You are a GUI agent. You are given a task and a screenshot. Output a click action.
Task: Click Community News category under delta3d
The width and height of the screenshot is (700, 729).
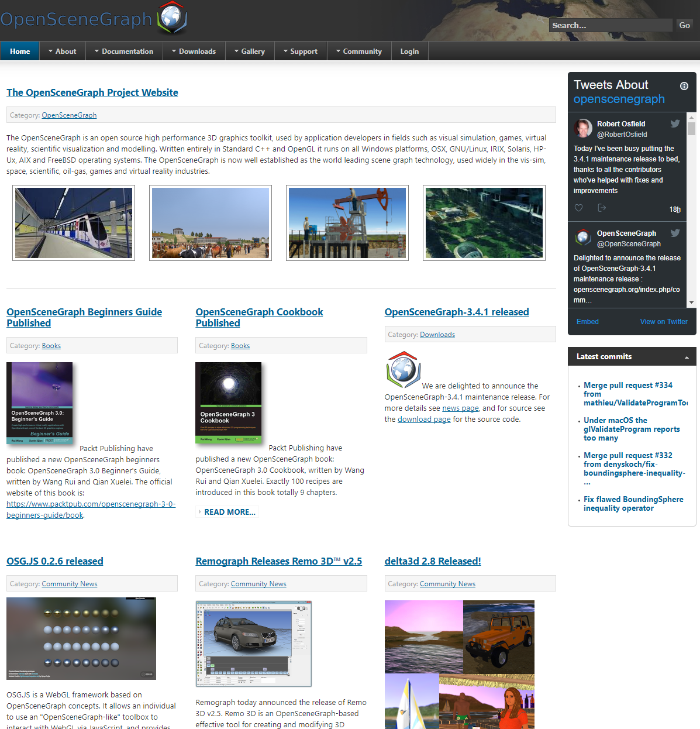point(447,584)
